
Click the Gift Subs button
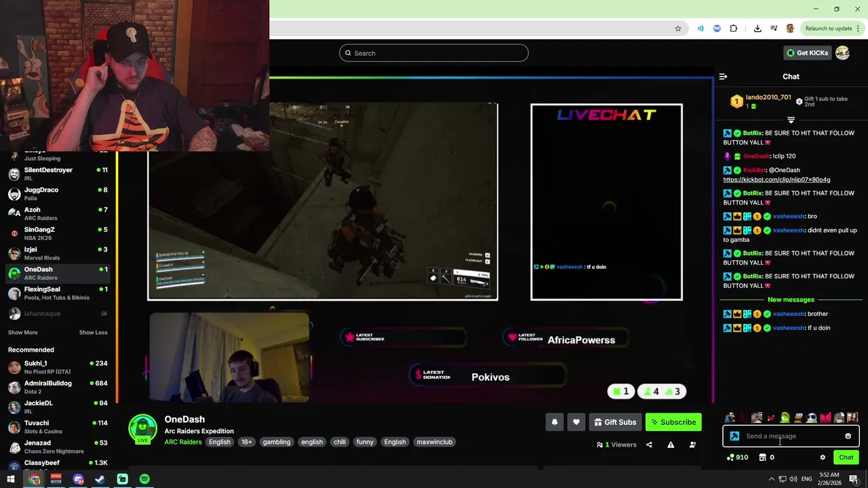pyautogui.click(x=615, y=422)
